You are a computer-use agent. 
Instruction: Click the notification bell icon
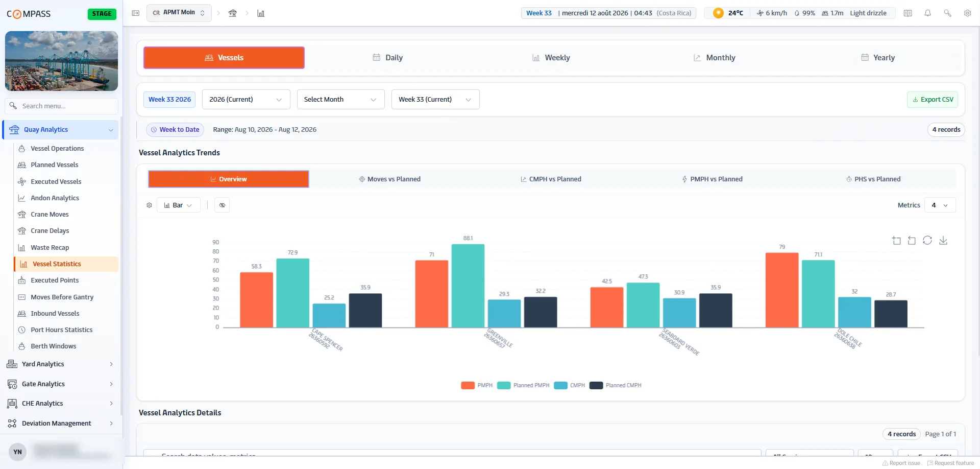click(927, 13)
